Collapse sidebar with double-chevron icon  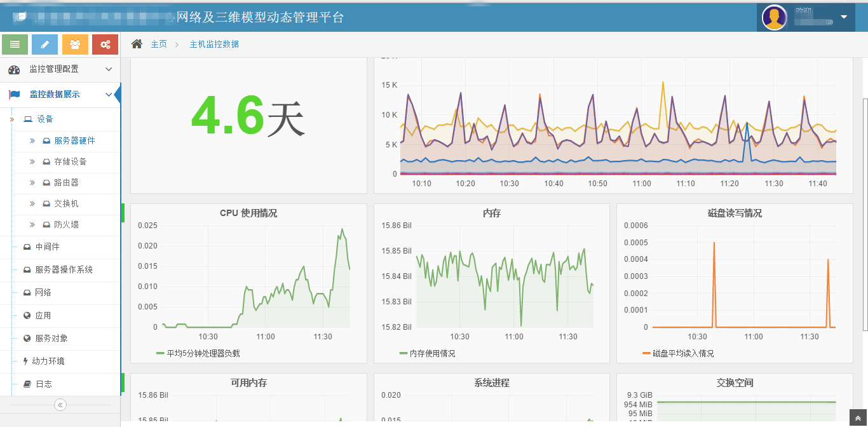[x=60, y=405]
